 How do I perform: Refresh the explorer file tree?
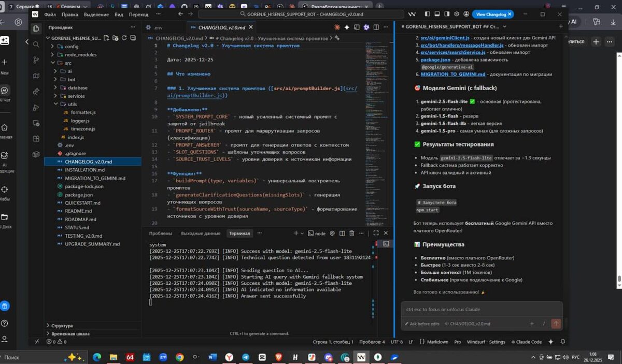pos(124,38)
